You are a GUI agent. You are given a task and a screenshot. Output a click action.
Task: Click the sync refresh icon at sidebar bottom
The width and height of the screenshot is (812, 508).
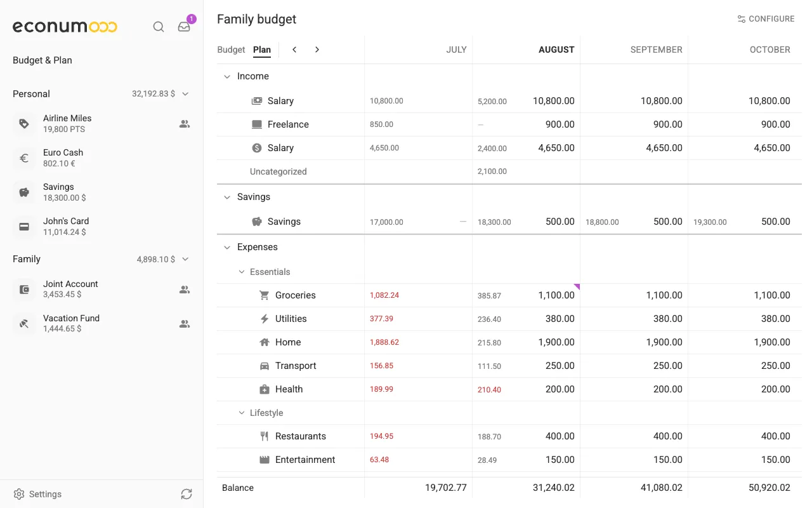click(186, 494)
